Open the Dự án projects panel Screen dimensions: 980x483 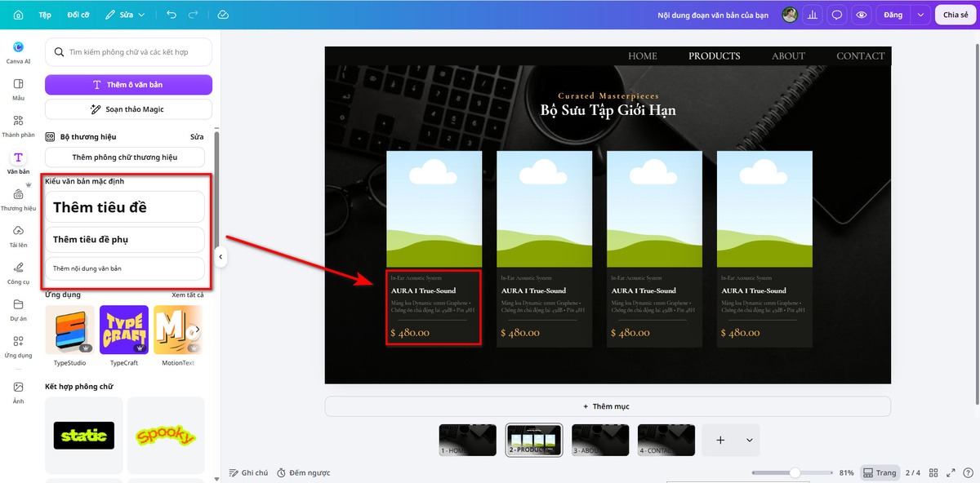(x=18, y=310)
